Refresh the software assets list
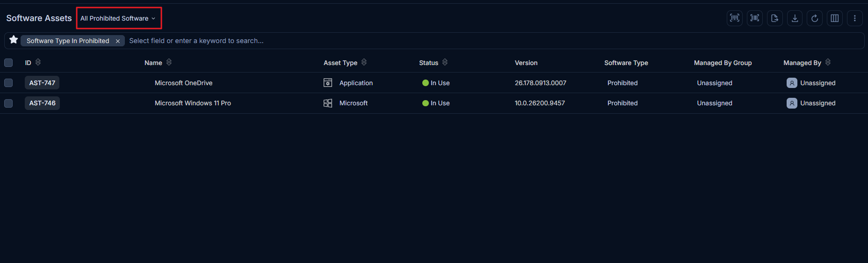This screenshot has height=263, width=868. 815,18
